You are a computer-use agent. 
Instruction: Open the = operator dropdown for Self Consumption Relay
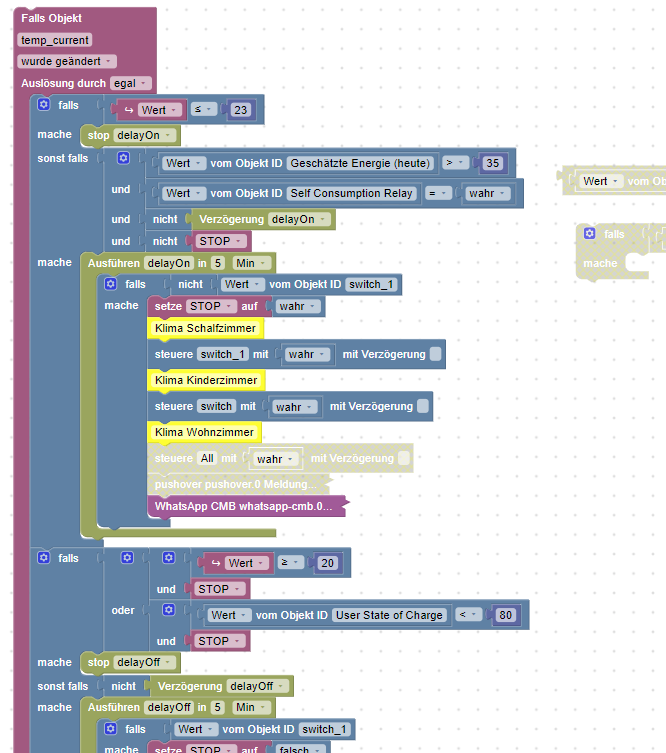tap(437, 193)
